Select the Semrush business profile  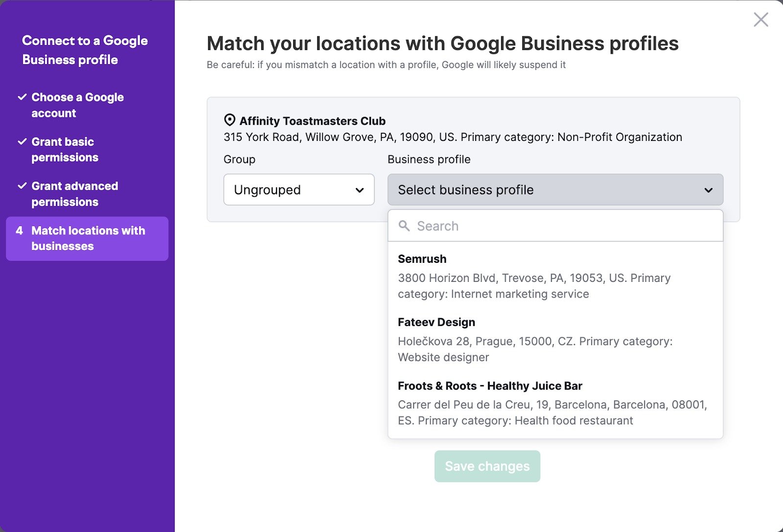click(533, 277)
